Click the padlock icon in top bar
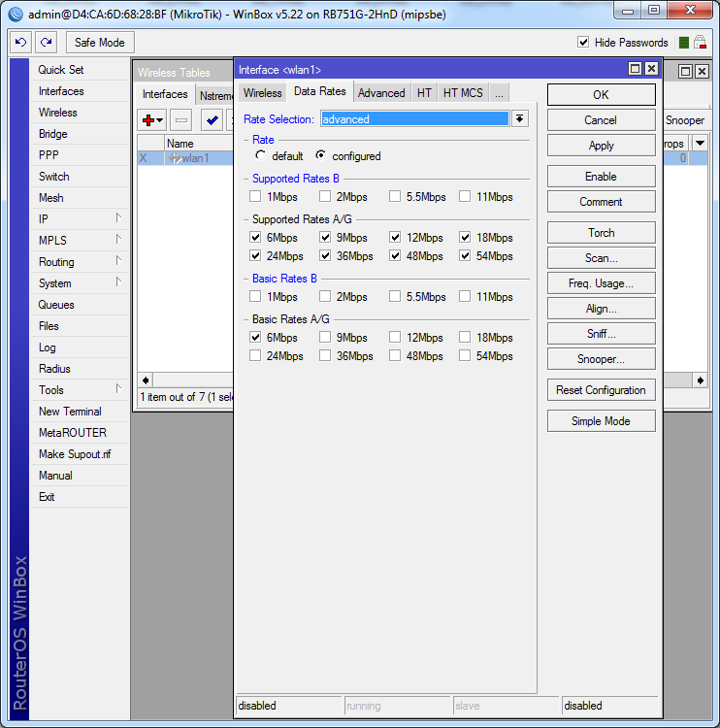 pyautogui.click(x=700, y=43)
